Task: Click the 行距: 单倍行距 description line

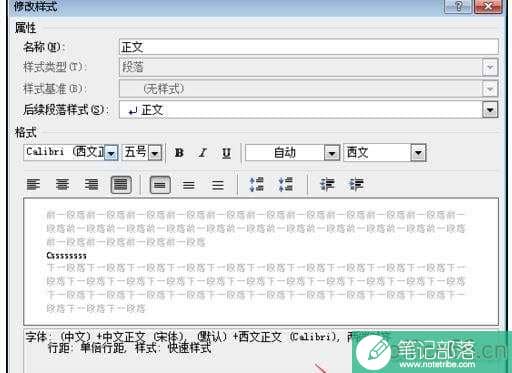Action: point(129,348)
